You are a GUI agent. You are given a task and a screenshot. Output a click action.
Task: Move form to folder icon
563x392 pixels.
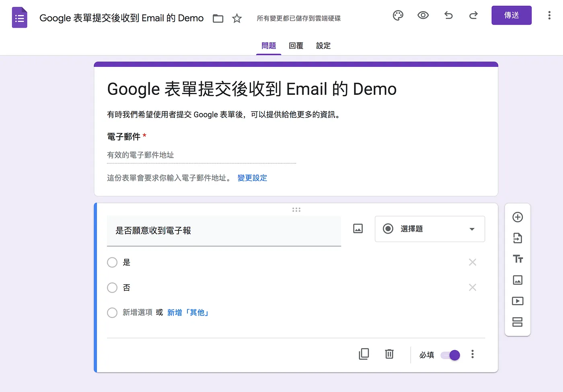(218, 18)
